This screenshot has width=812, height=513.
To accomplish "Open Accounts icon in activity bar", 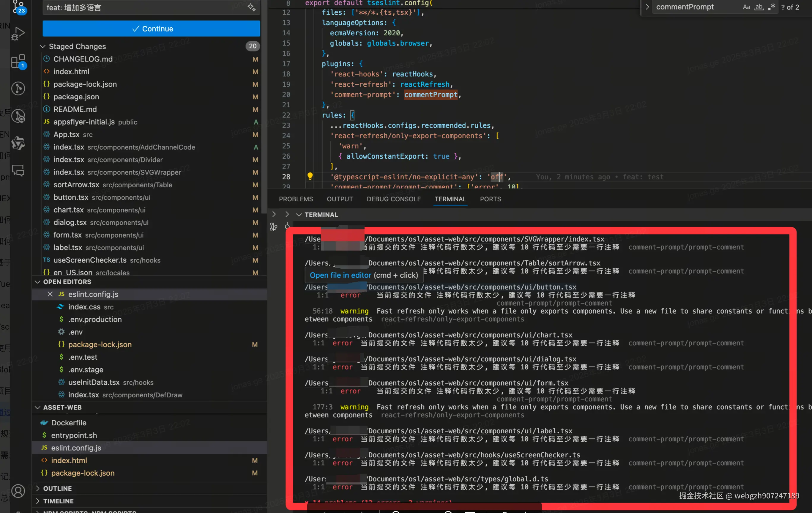I will click(x=18, y=491).
